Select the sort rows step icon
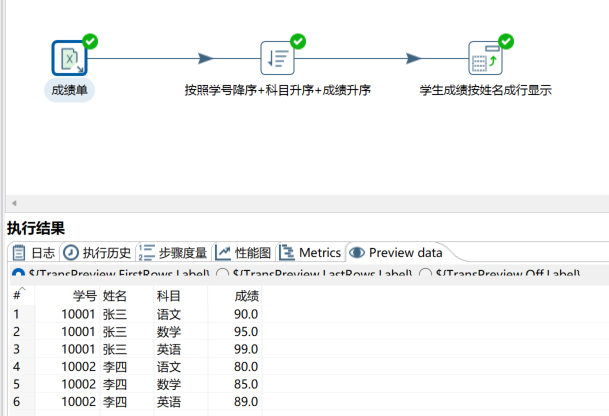 (277, 59)
